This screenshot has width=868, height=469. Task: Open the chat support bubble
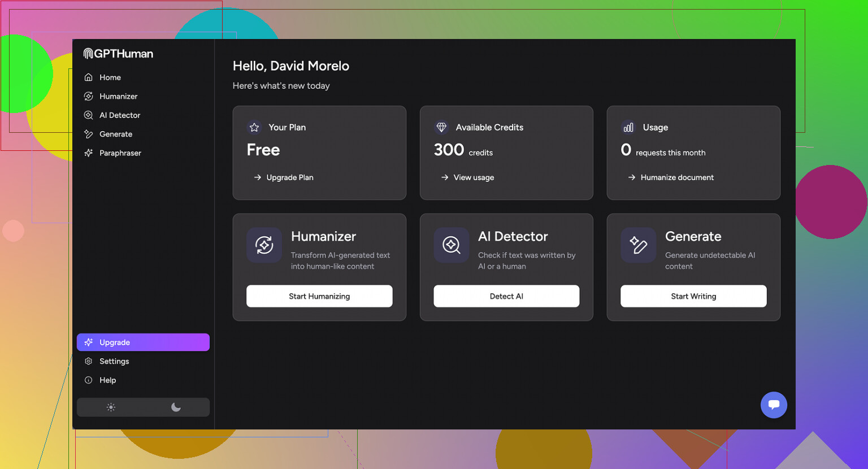tap(774, 405)
